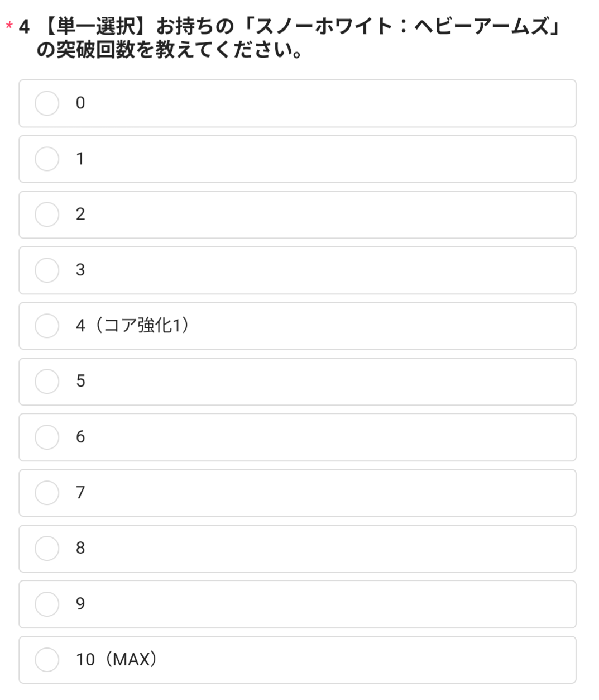599x700 pixels.
Task: Click the number label 0 text
Action: tap(80, 103)
